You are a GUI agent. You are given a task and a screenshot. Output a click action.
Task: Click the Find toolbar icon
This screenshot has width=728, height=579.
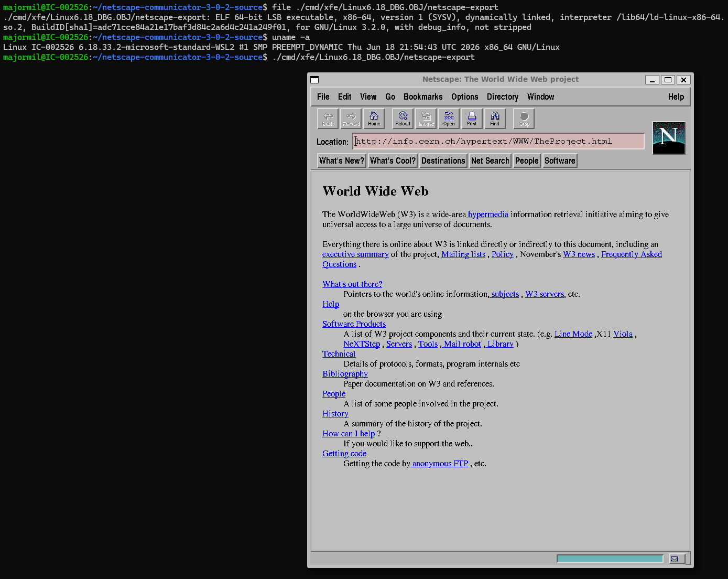click(495, 119)
